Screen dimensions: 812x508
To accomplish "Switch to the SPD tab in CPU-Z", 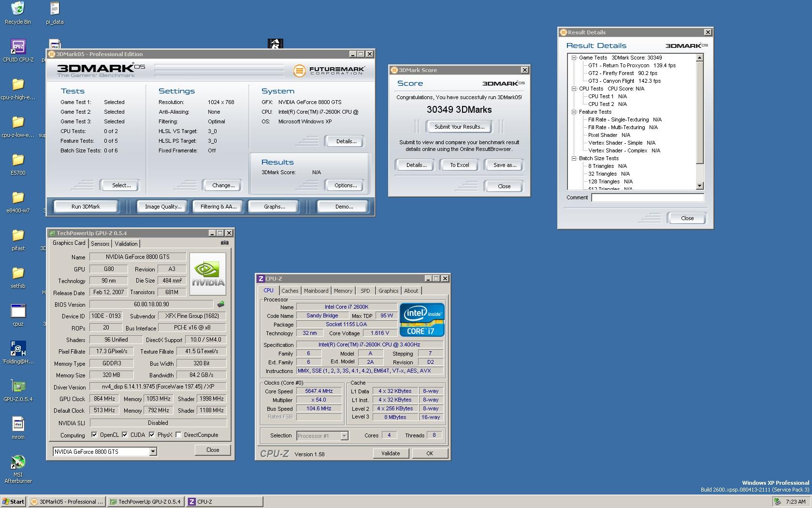I will 365,291.
